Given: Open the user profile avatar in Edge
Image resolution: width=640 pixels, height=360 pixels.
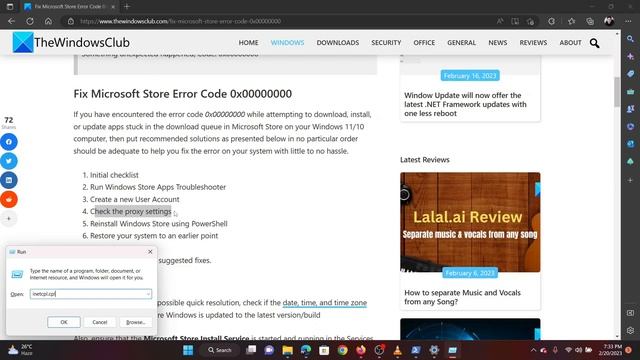Looking at the screenshot, I should click(609, 21).
